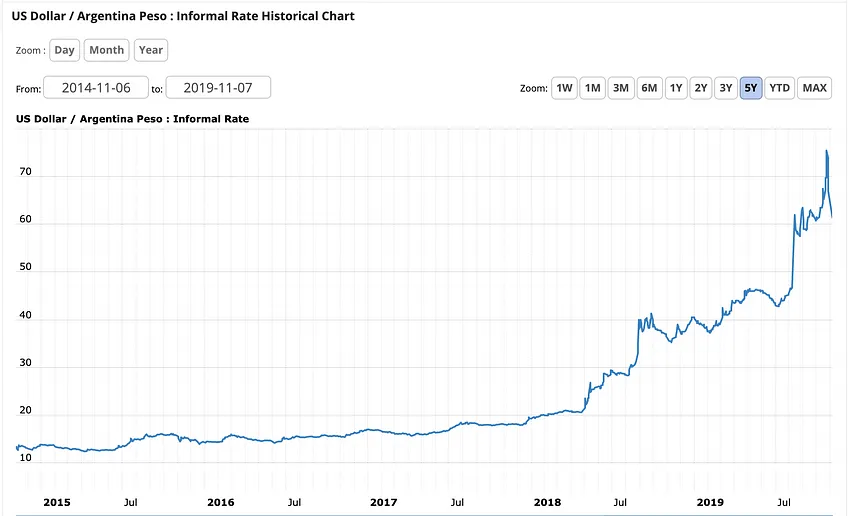Set zoom range to 3Y

726,88
